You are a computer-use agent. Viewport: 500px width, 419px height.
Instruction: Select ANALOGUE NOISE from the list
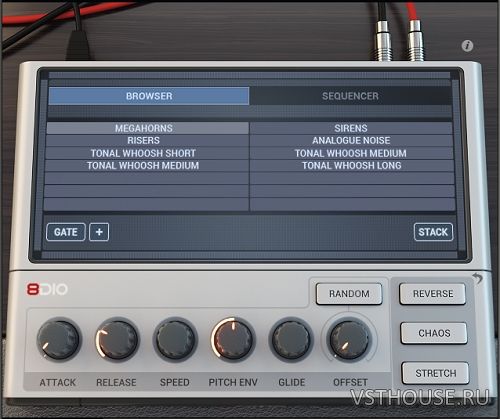[x=351, y=141]
